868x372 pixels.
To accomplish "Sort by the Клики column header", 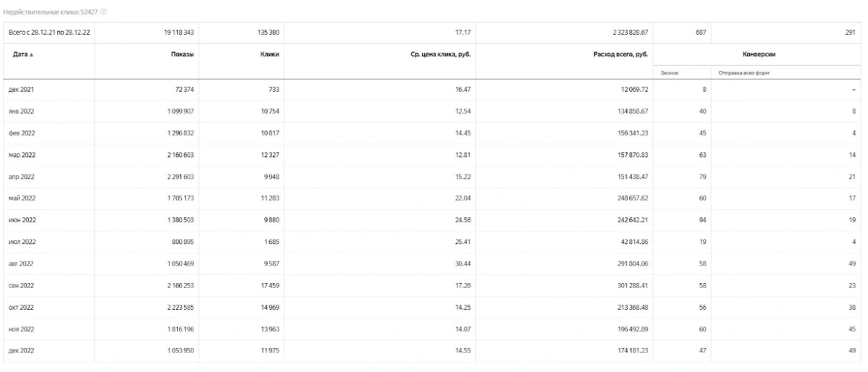I will [x=269, y=54].
